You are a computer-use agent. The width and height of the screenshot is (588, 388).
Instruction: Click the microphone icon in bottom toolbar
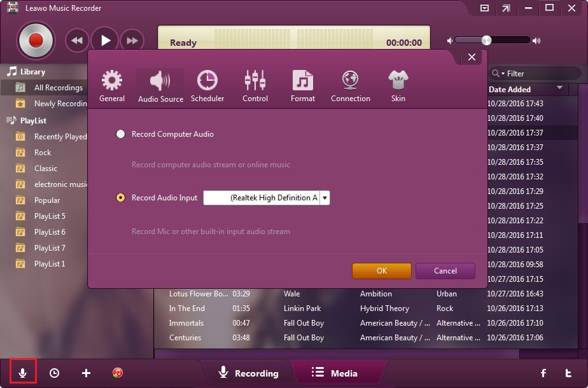click(23, 373)
